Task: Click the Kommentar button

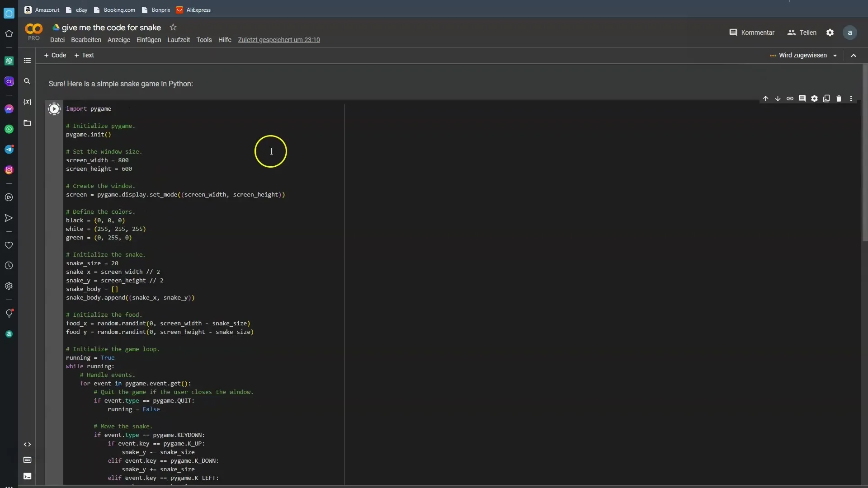Action: tap(752, 33)
